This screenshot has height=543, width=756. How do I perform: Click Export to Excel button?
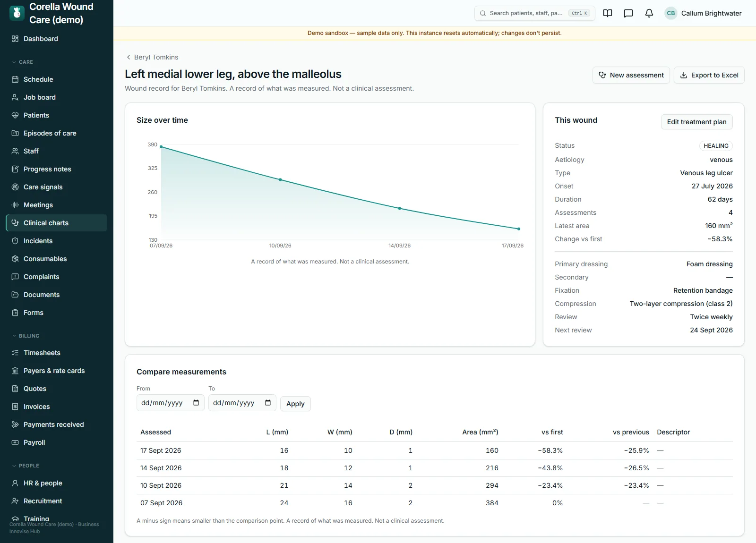[709, 75]
